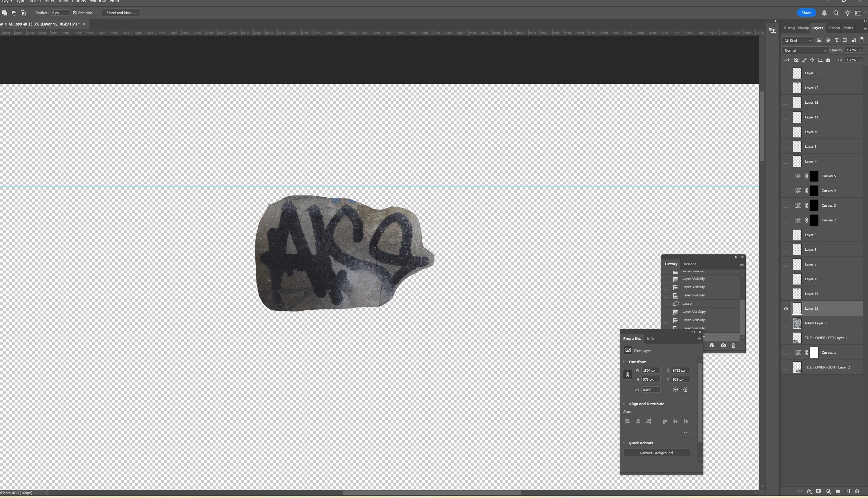Filter layers by type (T icon)
Viewport: 868px width, 498px height.
click(x=836, y=40)
